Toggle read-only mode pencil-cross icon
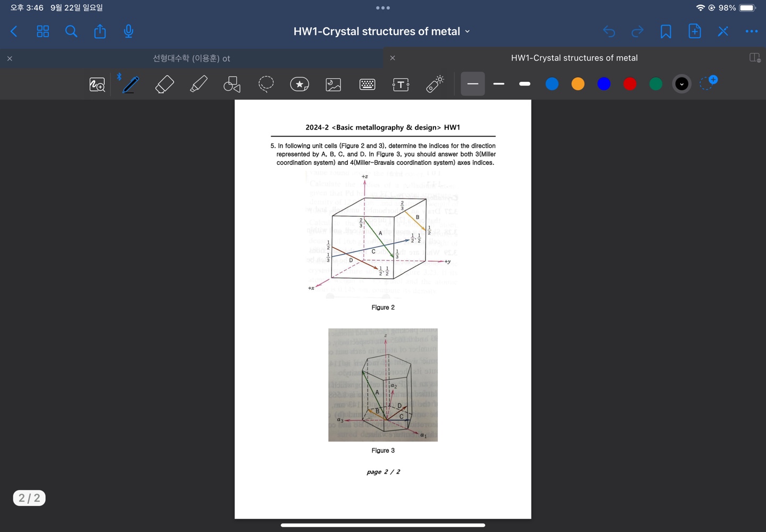This screenshot has width=766, height=532. point(723,31)
